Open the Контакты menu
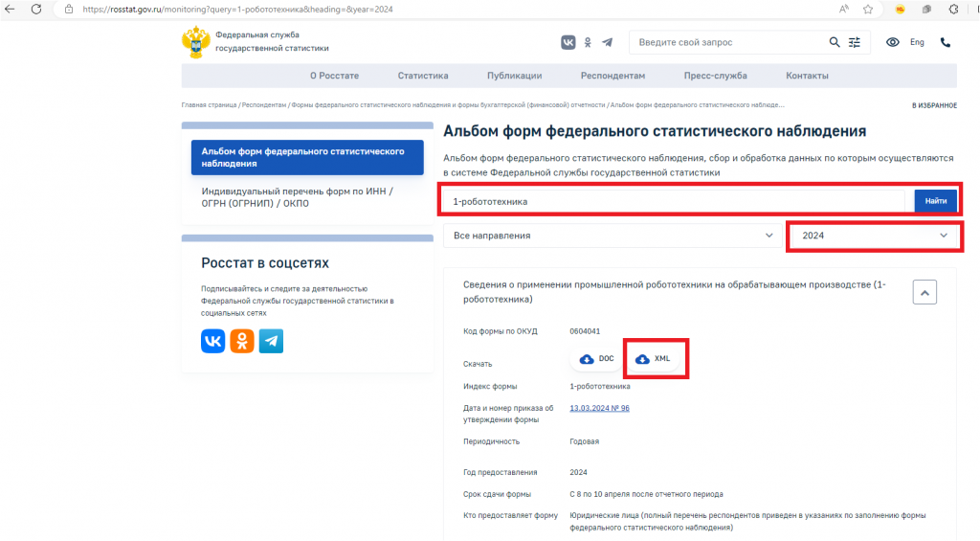Image resolution: width=980 pixels, height=541 pixels. coord(807,76)
